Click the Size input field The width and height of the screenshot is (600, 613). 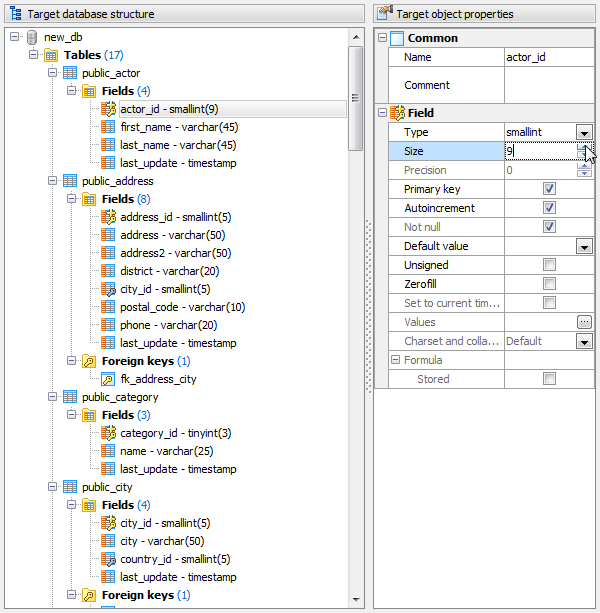coord(540,151)
